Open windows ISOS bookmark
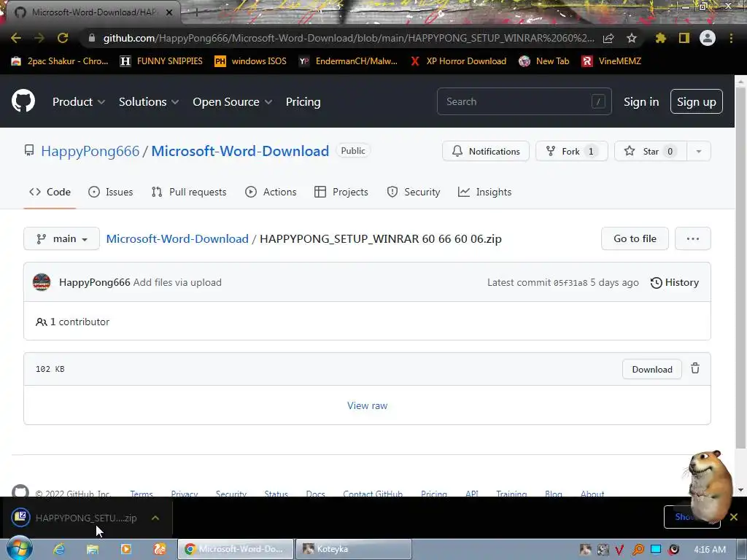Viewport: 747px width, 560px height. (251, 61)
